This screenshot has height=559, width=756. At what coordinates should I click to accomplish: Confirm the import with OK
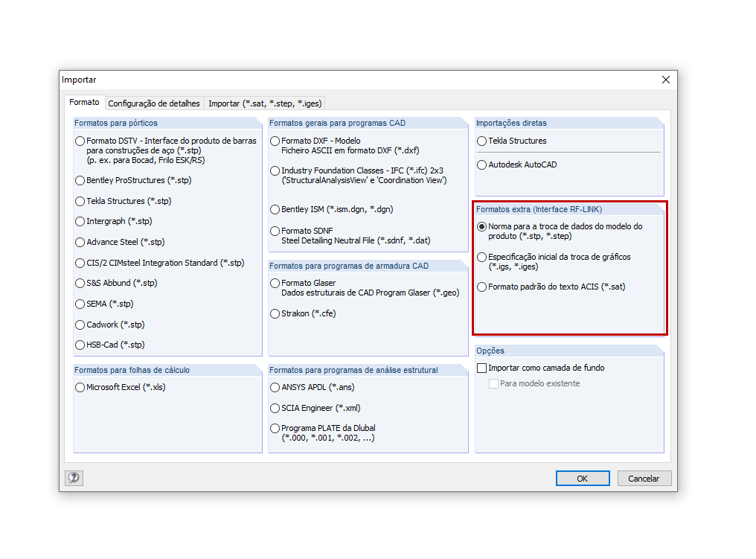click(582, 478)
